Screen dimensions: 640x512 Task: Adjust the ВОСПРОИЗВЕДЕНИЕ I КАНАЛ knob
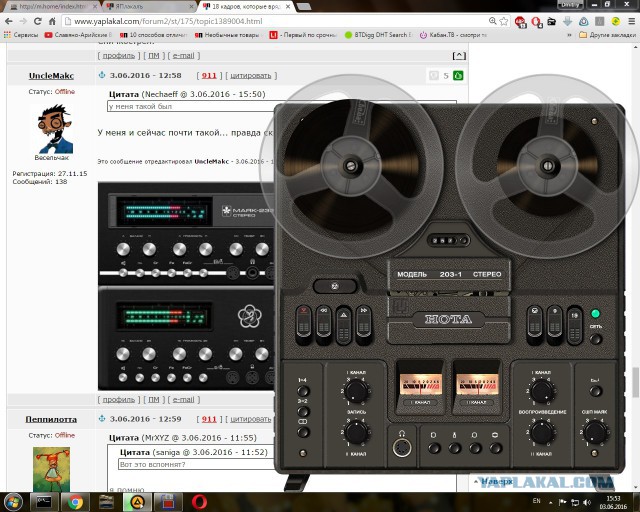[542, 391]
